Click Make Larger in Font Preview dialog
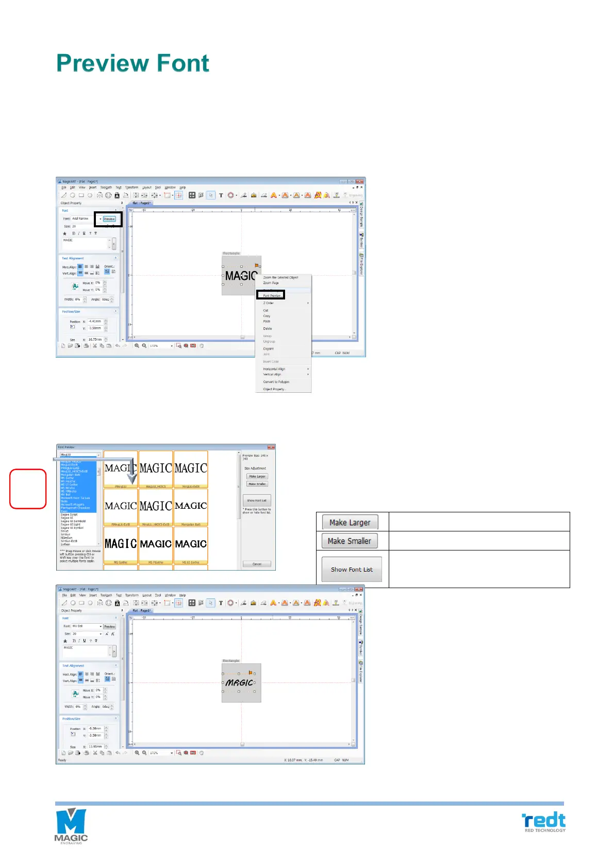This screenshot has width=614, height=868. coord(257,476)
